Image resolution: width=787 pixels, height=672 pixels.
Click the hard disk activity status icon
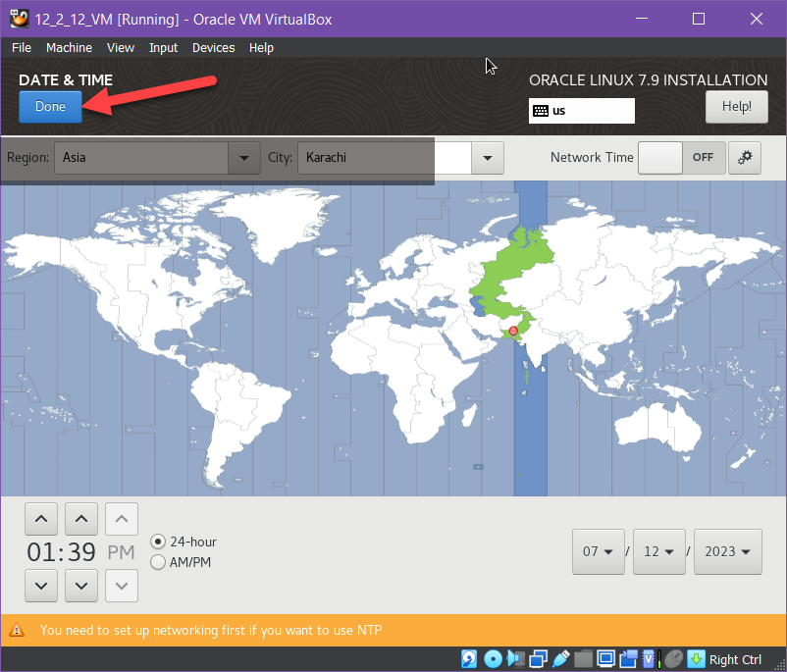click(470, 659)
